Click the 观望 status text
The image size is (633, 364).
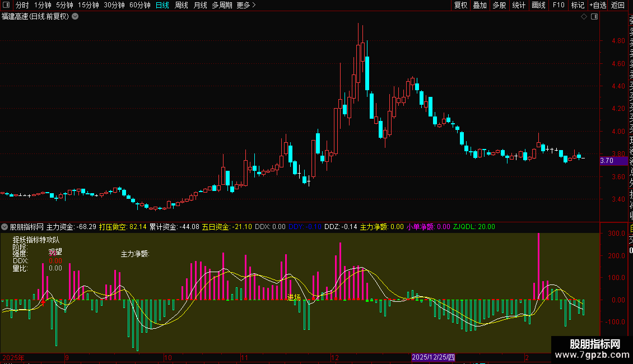pos(55,252)
